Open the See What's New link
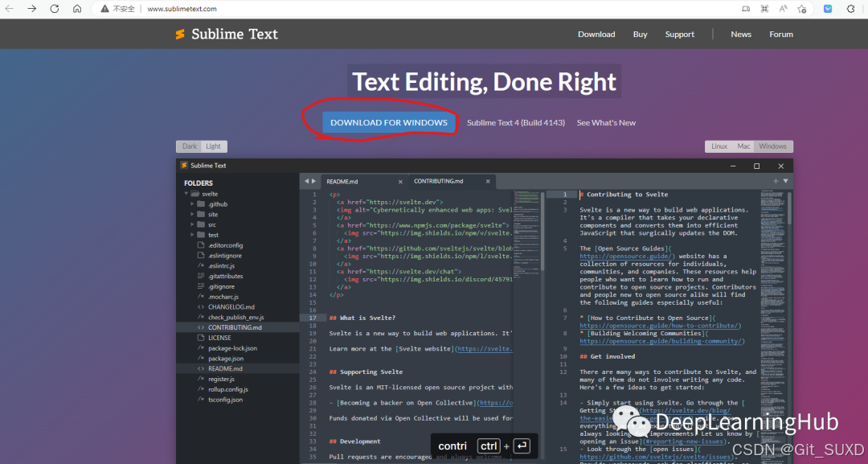 click(x=606, y=122)
